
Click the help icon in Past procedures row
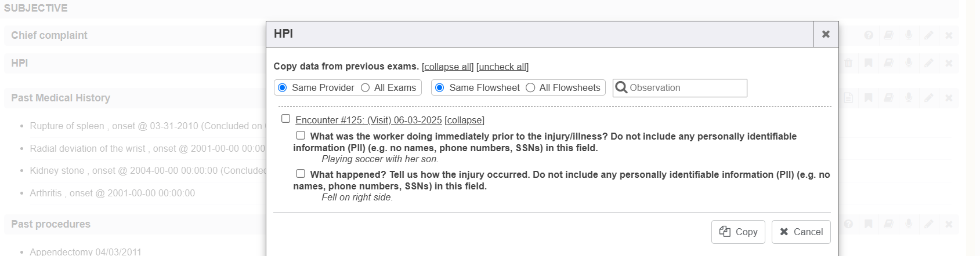[848, 224]
